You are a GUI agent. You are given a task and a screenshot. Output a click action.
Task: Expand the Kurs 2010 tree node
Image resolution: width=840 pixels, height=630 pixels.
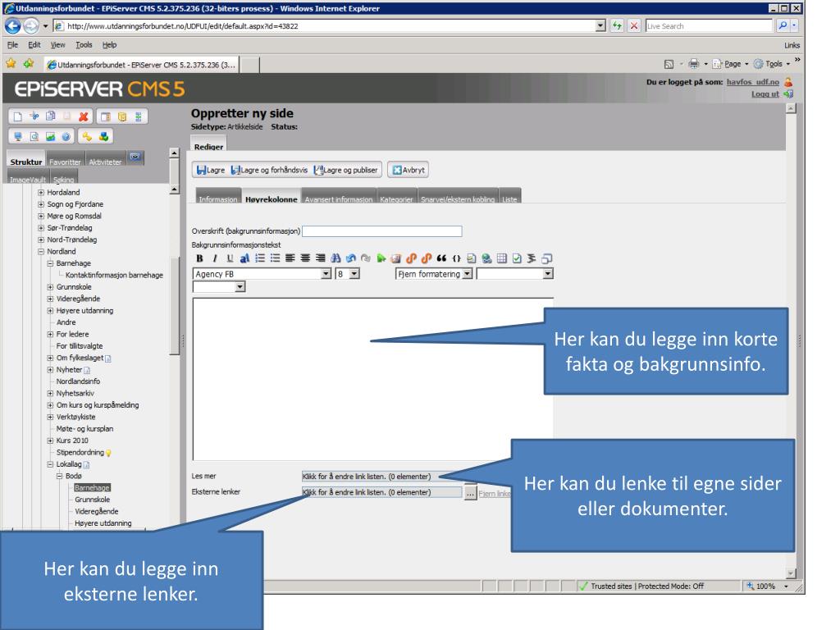[50, 441]
